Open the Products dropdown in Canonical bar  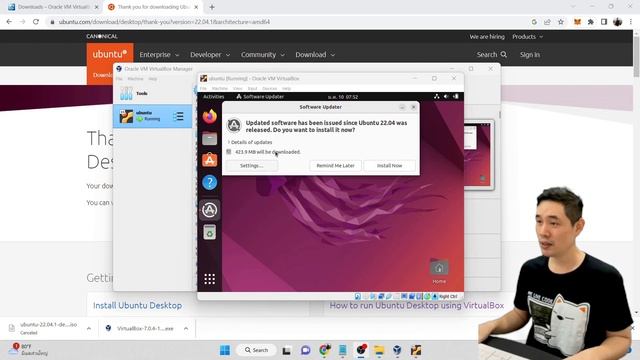click(527, 37)
